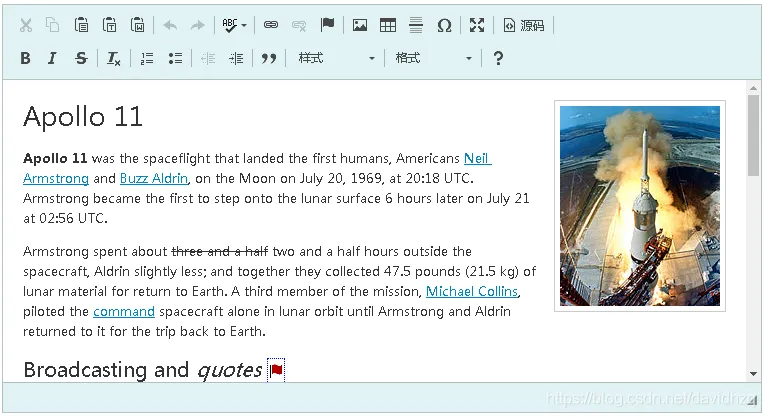Toggle maximize editor view
The height and width of the screenshot is (417, 765).
click(477, 25)
